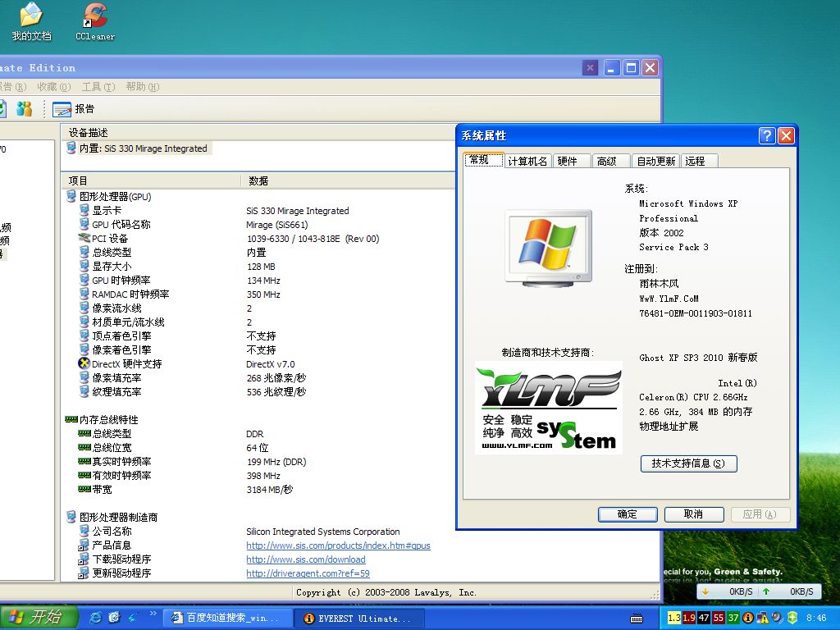Click the link icon beside 下载驱动程序
Image resolution: width=840 pixels, height=630 pixels.
[x=84, y=559]
